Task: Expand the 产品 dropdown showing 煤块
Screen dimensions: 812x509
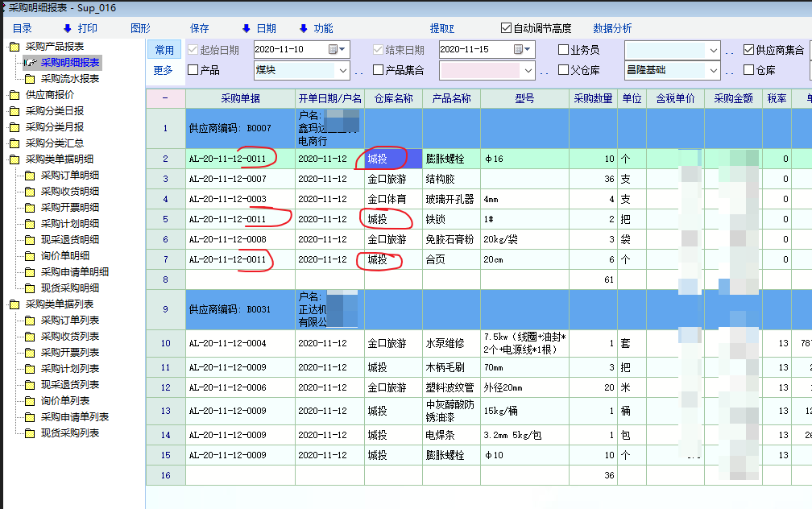Action: (x=342, y=71)
